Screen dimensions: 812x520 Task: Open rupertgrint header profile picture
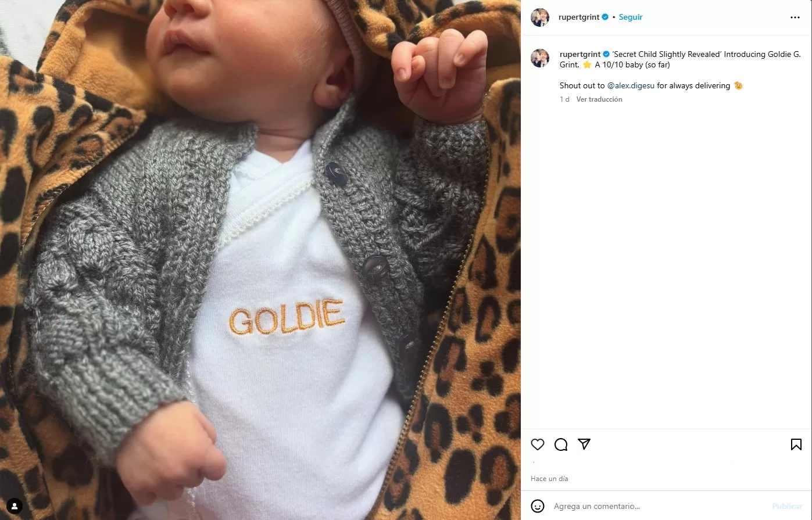[540, 17]
